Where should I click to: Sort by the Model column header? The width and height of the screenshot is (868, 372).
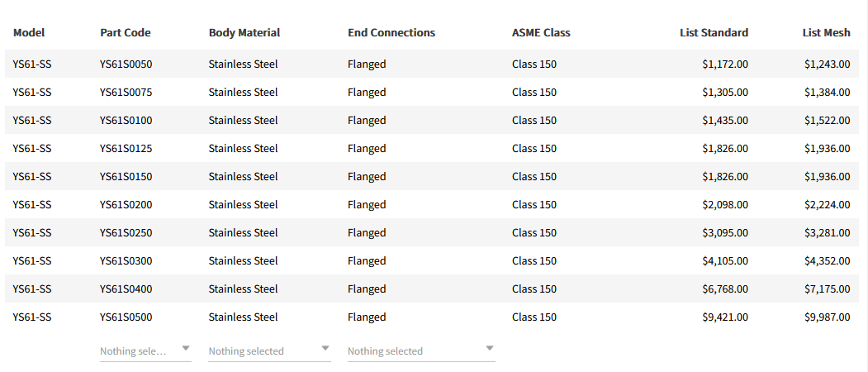tap(29, 33)
